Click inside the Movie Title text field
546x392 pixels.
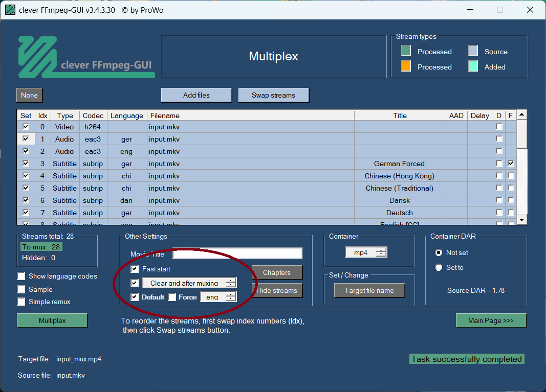tap(237, 253)
